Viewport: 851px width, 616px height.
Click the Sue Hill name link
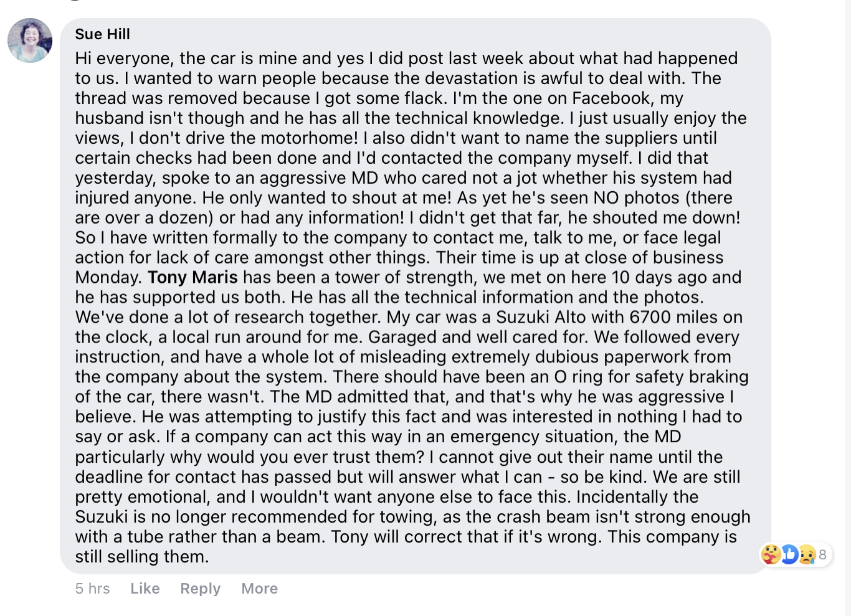tap(103, 34)
